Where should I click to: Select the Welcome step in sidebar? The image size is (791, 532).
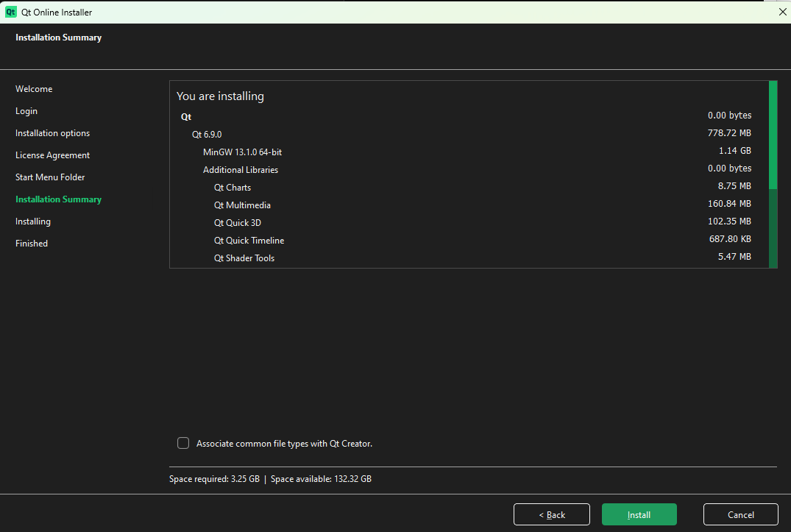[34, 89]
